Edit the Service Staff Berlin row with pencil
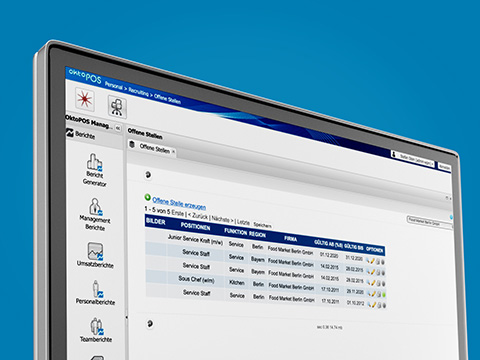The height and width of the screenshot is (360, 480). pos(374,304)
